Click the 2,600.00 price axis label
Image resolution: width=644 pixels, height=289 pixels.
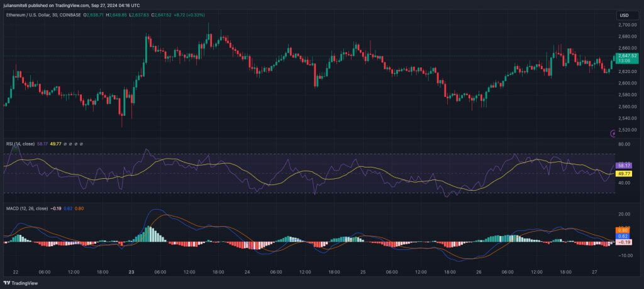point(628,83)
